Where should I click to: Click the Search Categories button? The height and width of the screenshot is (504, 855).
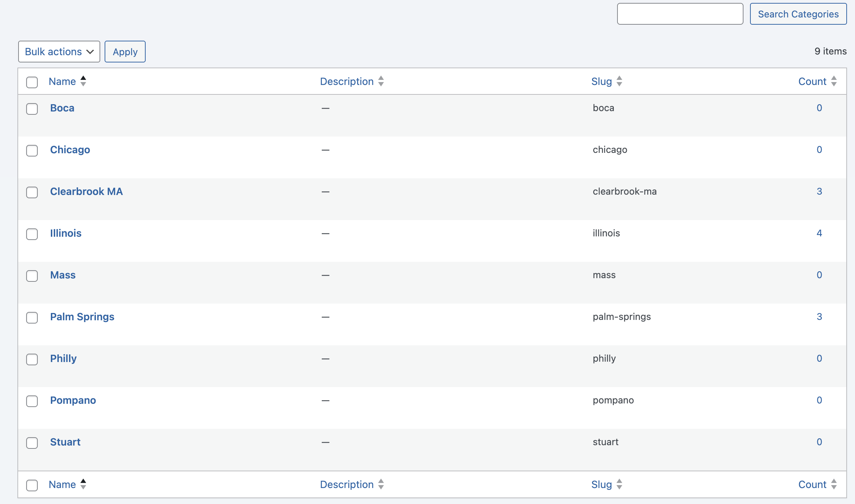pyautogui.click(x=798, y=14)
